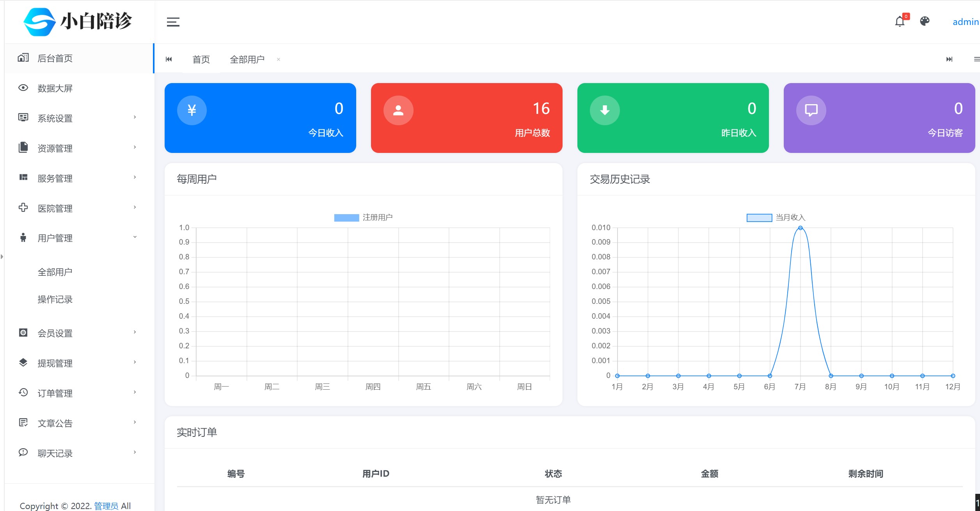Open 数据大屏 in the sidebar

80,88
